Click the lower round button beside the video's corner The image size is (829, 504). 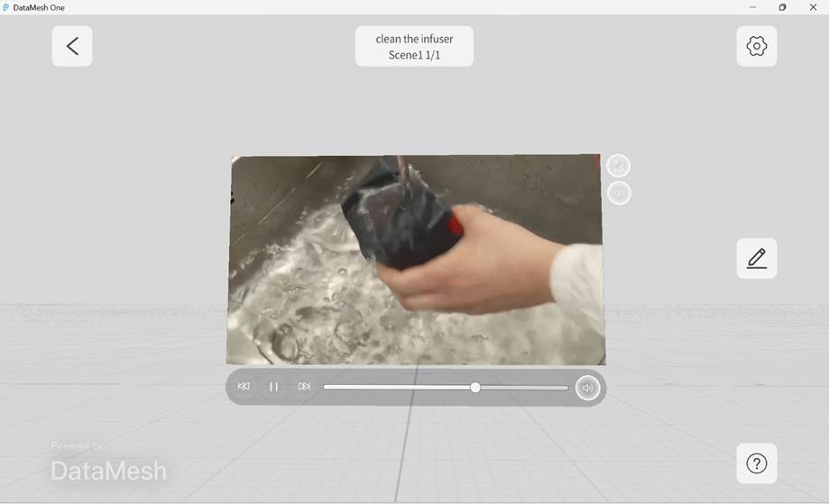click(x=619, y=193)
